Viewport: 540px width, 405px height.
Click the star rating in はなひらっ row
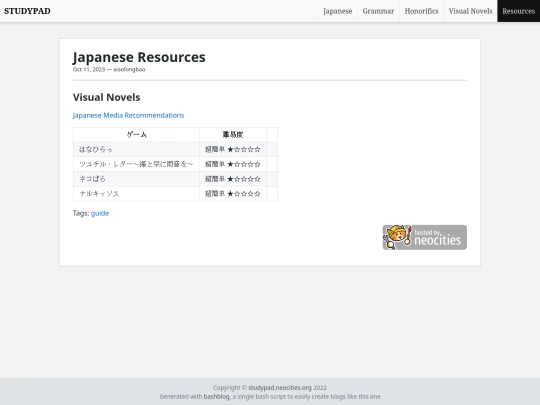(x=244, y=149)
